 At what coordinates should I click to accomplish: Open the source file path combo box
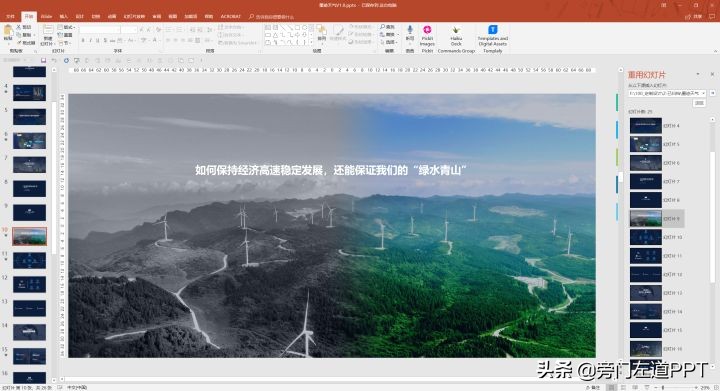tap(667, 93)
